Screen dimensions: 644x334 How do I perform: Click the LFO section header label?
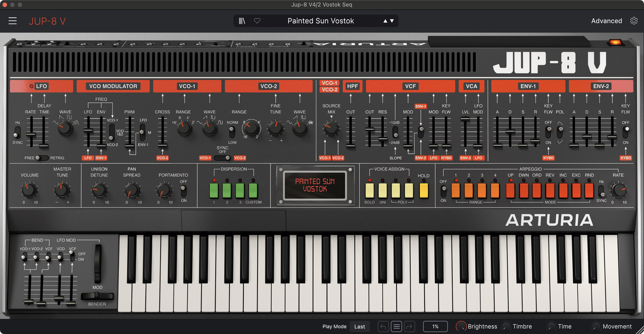[x=41, y=86]
